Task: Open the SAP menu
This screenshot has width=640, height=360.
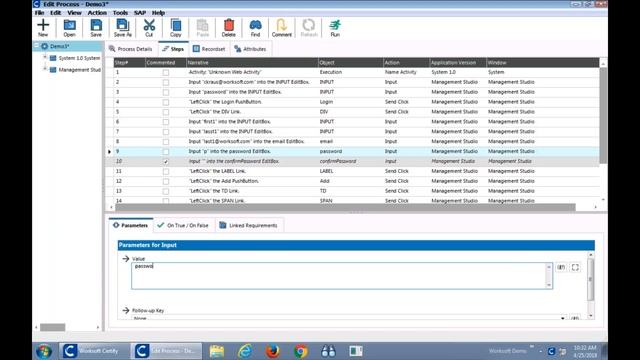Action: click(140, 13)
